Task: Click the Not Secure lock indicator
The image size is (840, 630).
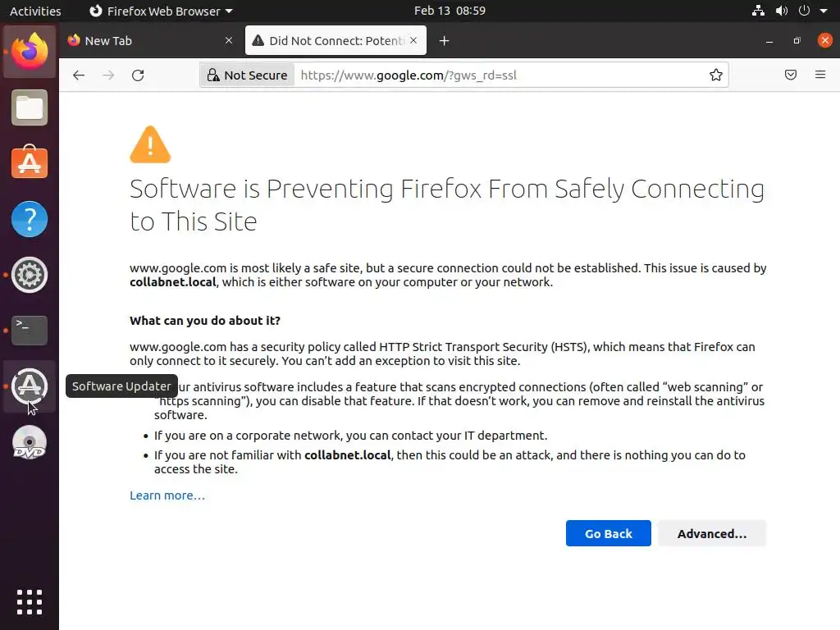Action: [246, 75]
